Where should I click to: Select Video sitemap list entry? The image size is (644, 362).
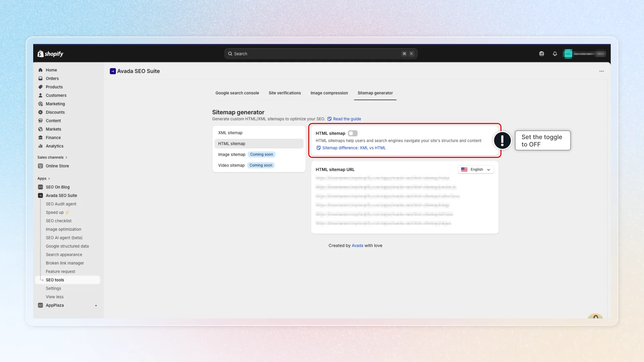coord(259,166)
